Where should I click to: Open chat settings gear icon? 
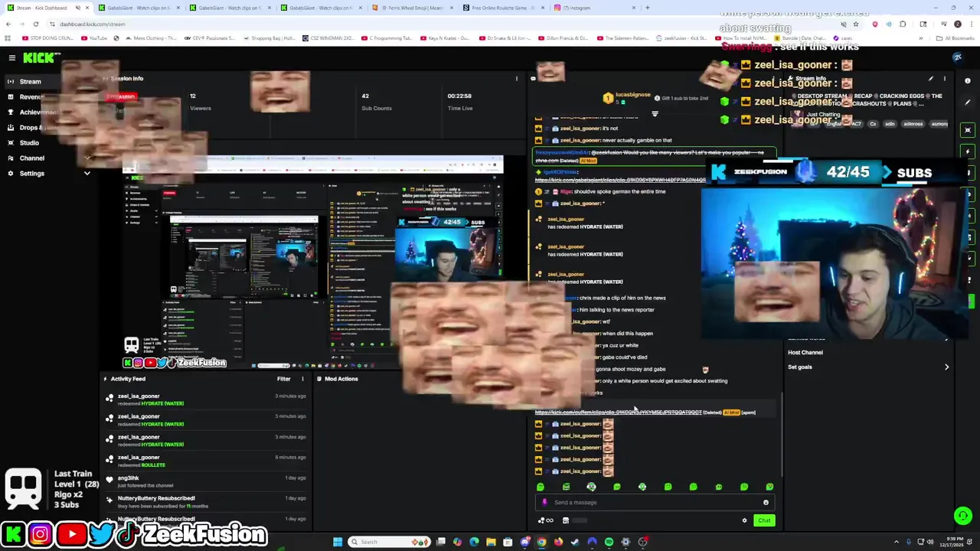(744, 520)
